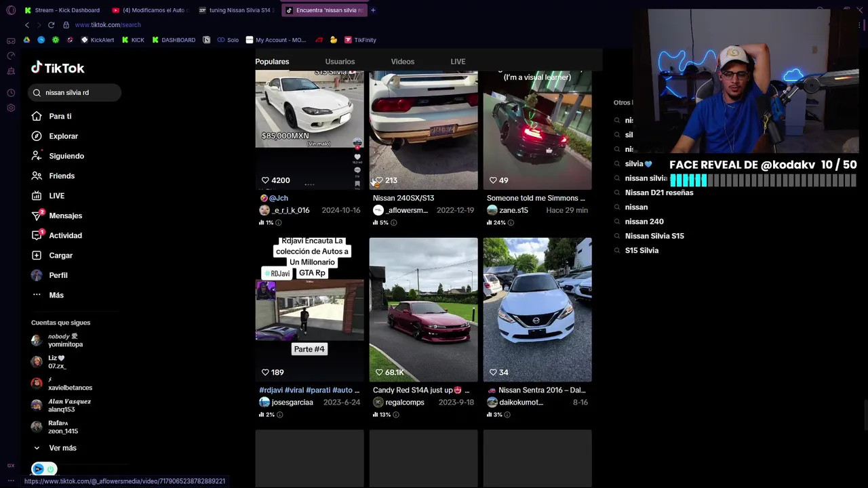Click the Para ti home icon
Viewport: 868px width, 488px height.
click(37, 116)
